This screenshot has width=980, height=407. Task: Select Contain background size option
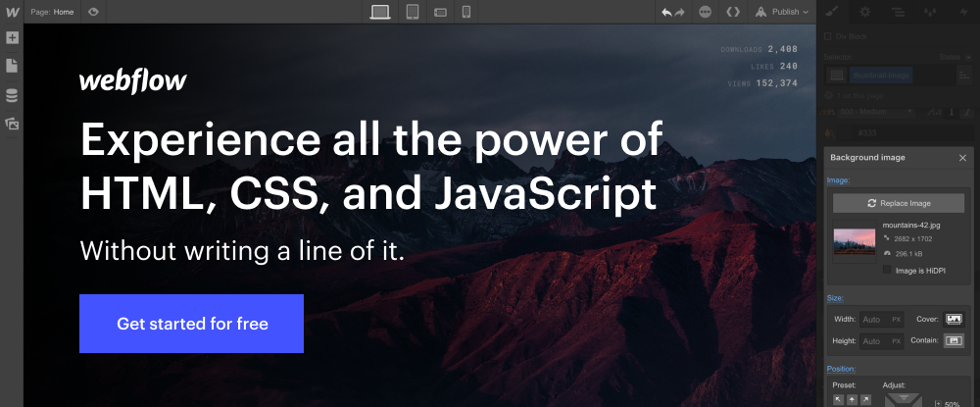(x=953, y=341)
